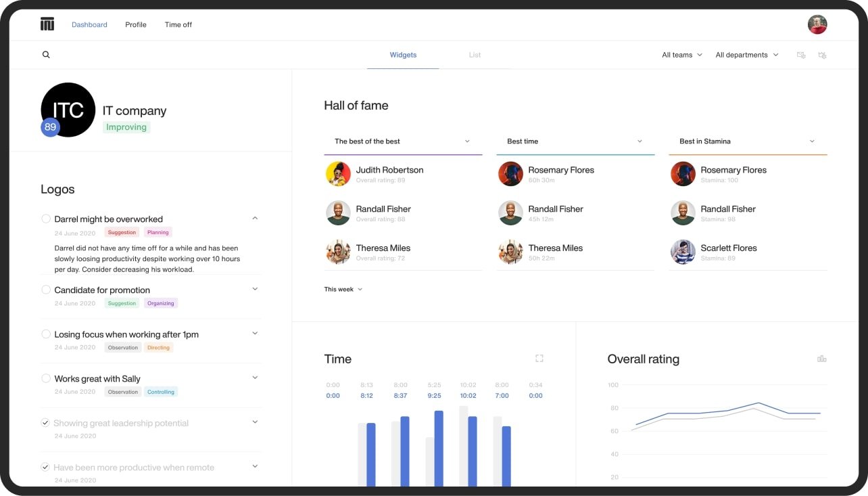The image size is (868, 496).
Task: Open Judith Robertson's profile entry
Action: click(x=389, y=173)
